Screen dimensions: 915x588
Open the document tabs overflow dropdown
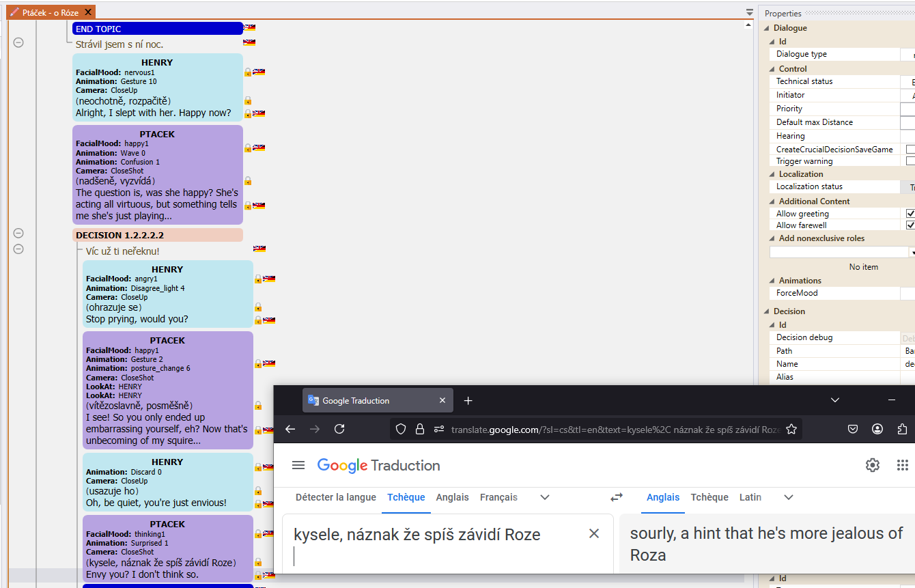click(749, 12)
